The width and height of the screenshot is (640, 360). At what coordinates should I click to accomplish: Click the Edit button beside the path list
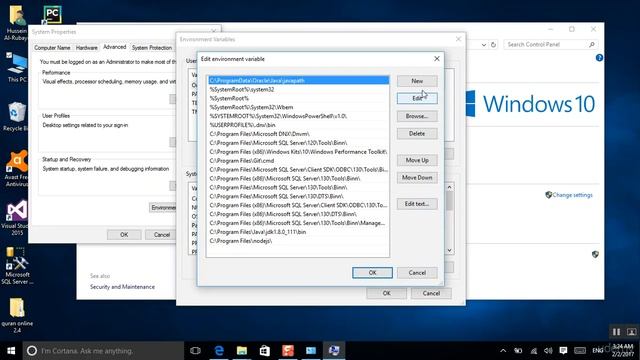(417, 98)
